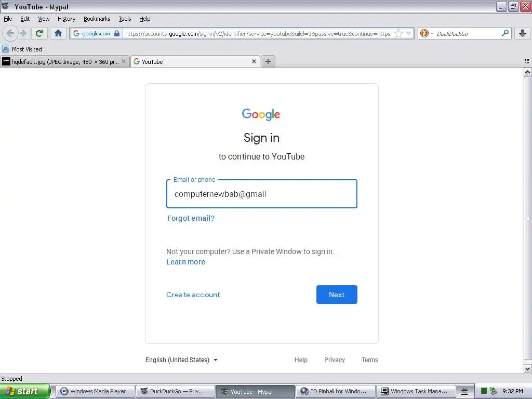Screen dimensions: 532x399
Task: Open the File menu
Action: tap(8, 19)
